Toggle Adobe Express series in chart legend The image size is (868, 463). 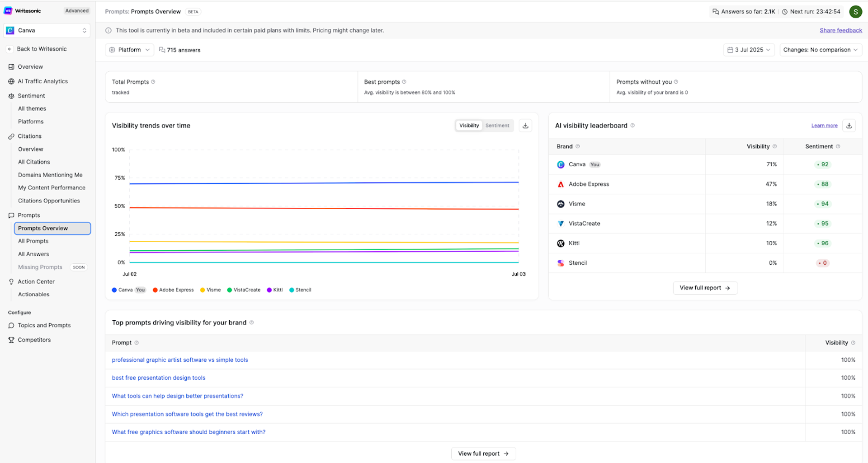tap(173, 290)
